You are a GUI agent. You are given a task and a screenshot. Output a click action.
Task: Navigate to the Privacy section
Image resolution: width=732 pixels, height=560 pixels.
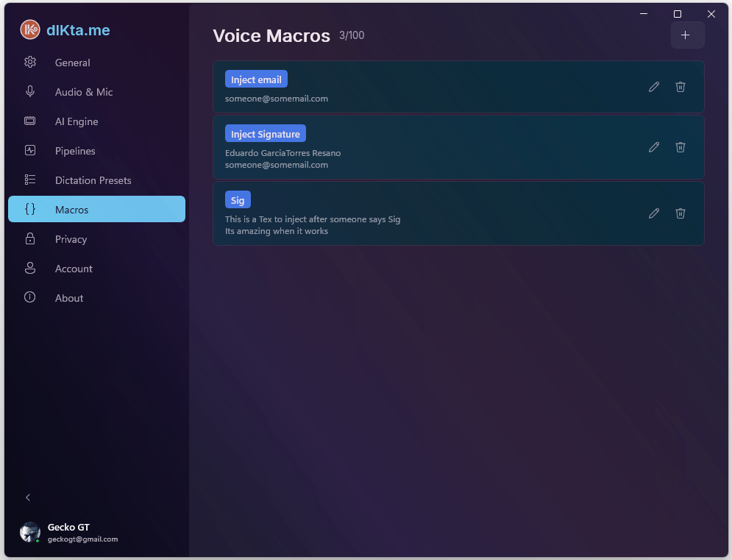coord(71,239)
